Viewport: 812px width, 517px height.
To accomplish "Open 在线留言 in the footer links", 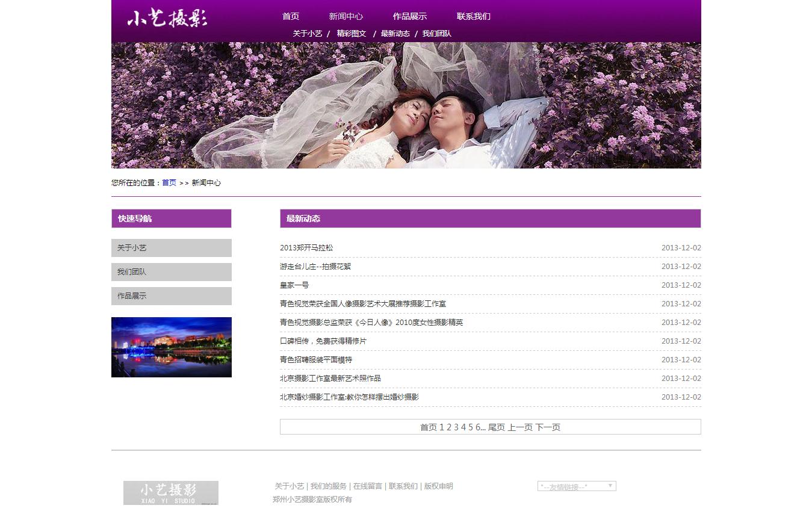I will [368, 486].
